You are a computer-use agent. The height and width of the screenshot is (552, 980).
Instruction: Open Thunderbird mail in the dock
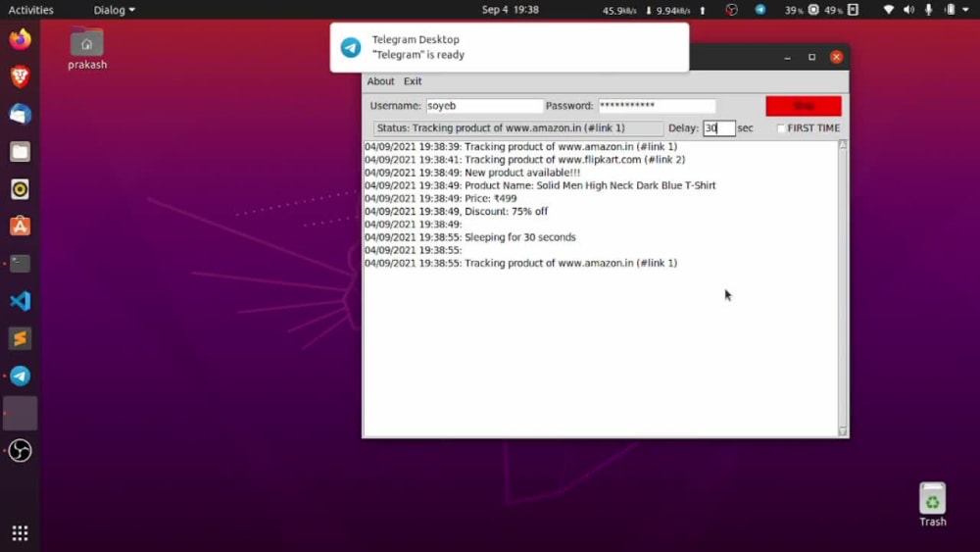pyautogui.click(x=20, y=115)
